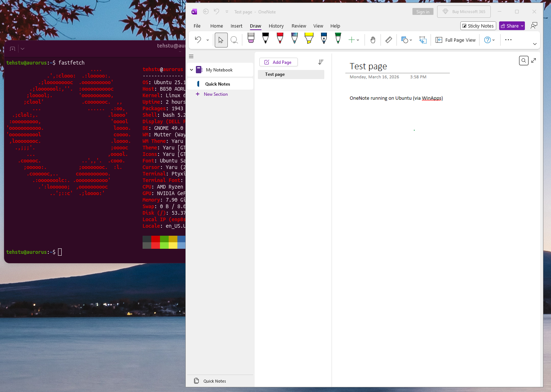Open the Shapes dropdown
The image size is (551, 392).
tap(407, 40)
